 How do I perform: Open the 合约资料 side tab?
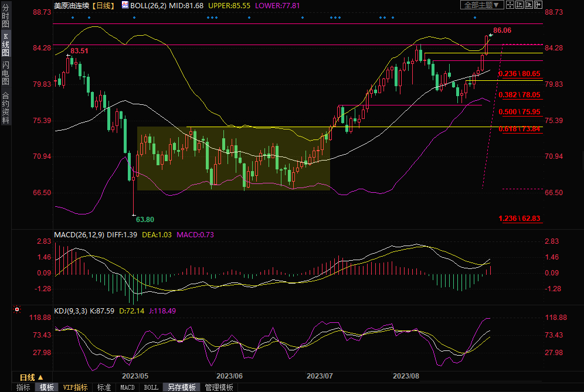(5, 108)
